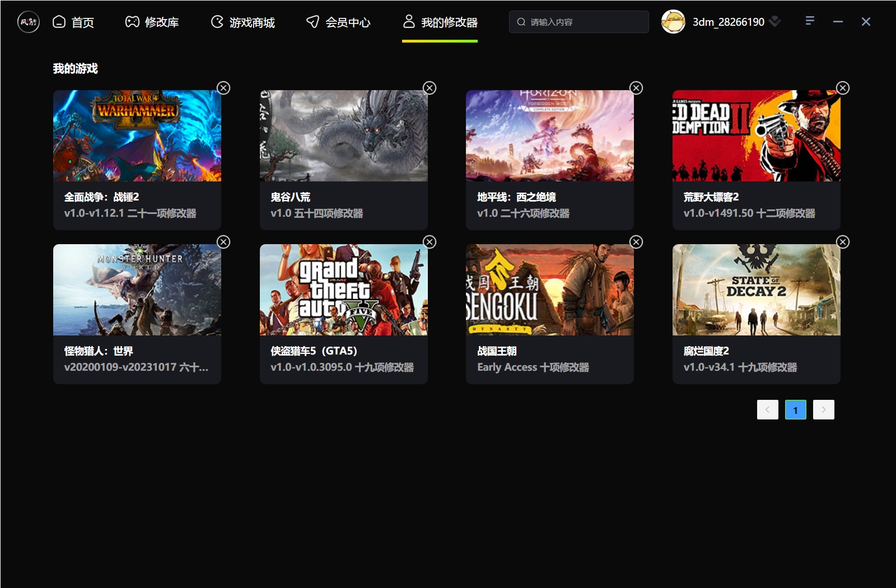Click the user avatar image

pos(674,22)
